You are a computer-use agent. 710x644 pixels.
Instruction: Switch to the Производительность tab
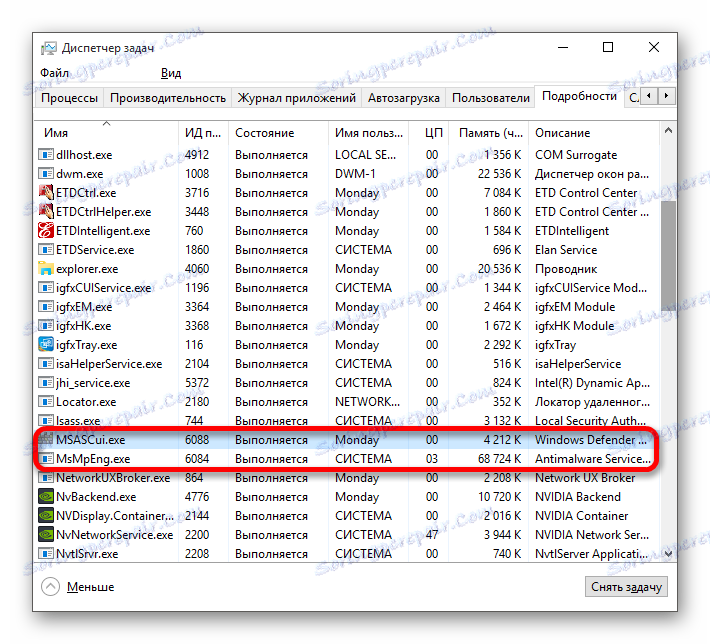point(168,98)
